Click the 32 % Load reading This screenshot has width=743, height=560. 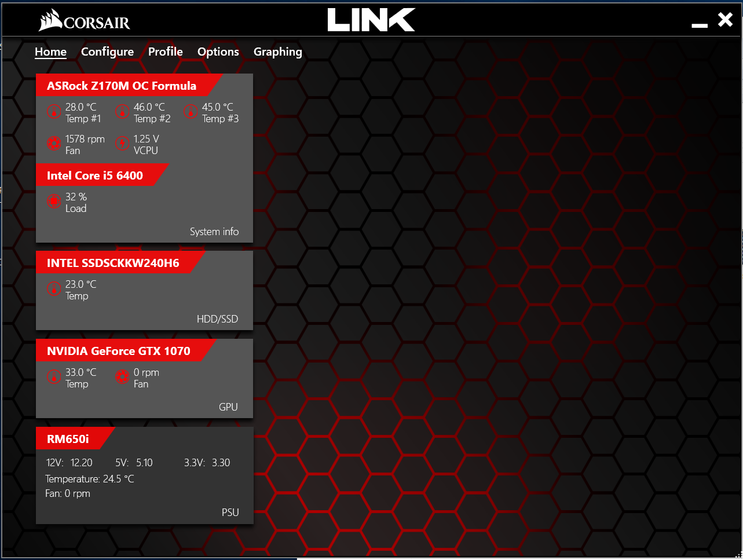tap(76, 202)
